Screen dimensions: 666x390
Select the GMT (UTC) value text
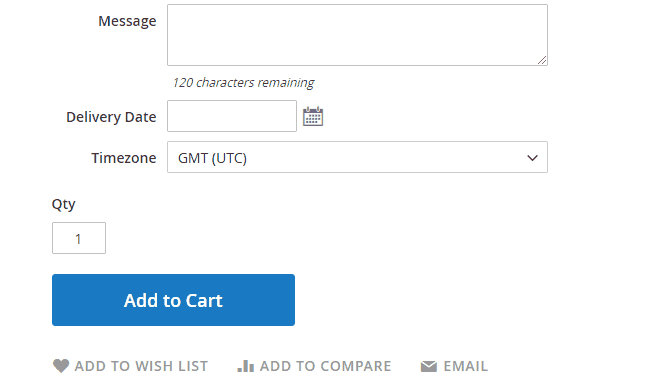(212, 158)
